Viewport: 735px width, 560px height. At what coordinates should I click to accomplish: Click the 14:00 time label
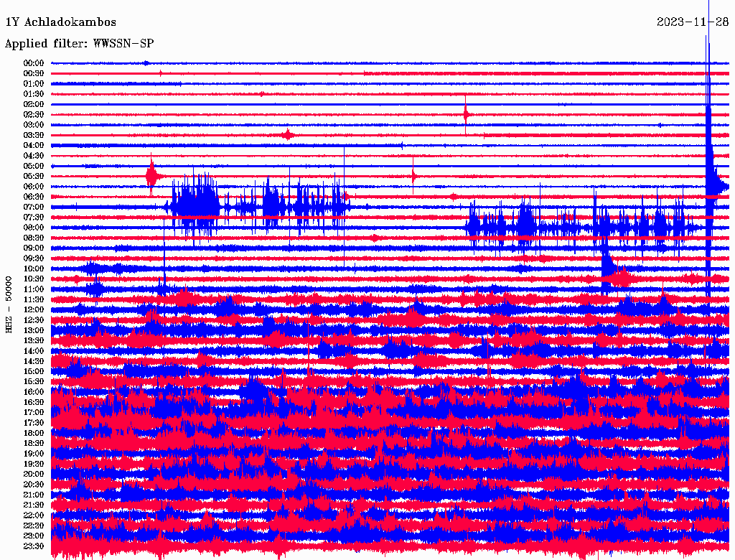click(34, 351)
